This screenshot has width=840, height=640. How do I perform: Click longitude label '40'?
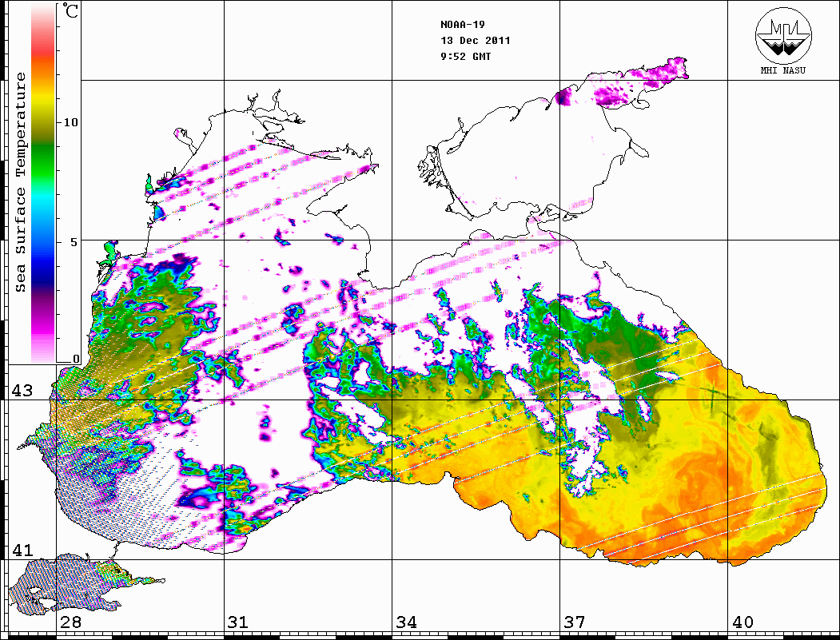(742, 622)
